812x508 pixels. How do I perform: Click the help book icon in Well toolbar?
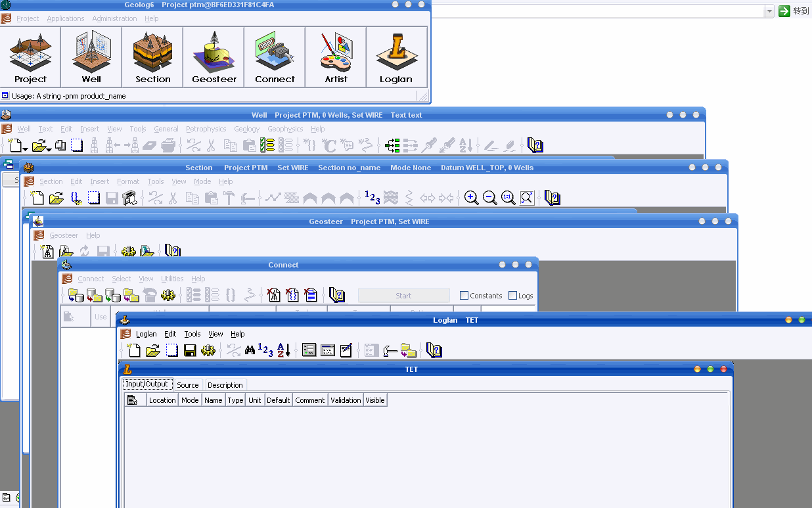pyautogui.click(x=535, y=145)
